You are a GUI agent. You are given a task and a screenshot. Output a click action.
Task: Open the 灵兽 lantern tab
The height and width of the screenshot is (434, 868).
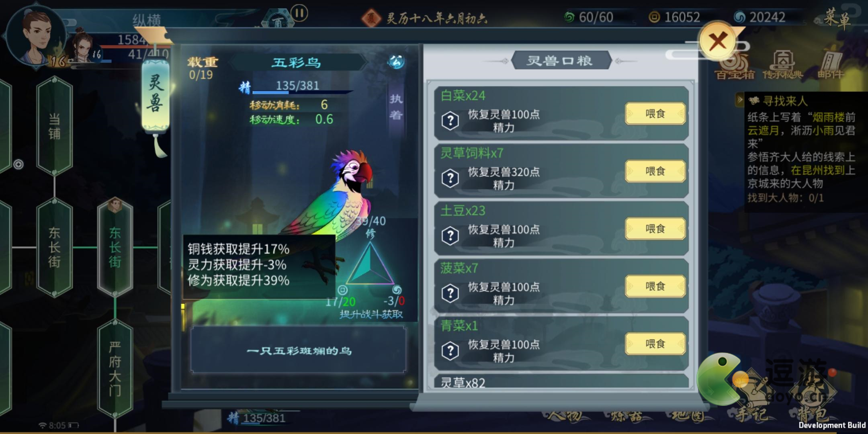tap(155, 93)
